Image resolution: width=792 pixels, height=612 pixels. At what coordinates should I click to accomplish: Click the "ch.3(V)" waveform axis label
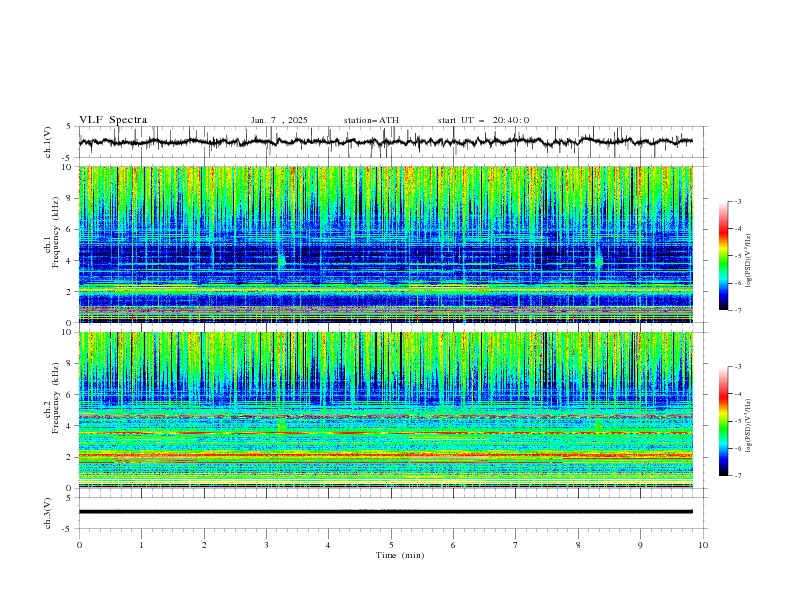click(x=48, y=513)
